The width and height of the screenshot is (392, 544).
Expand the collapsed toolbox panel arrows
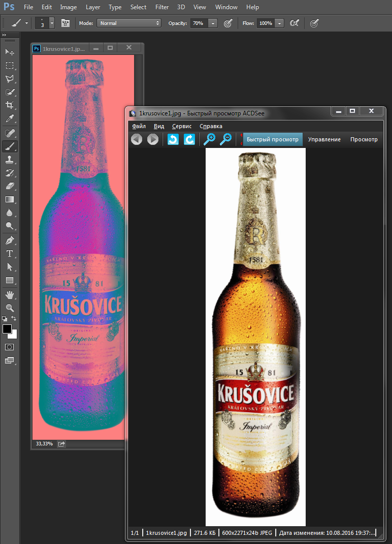[x=4, y=35]
